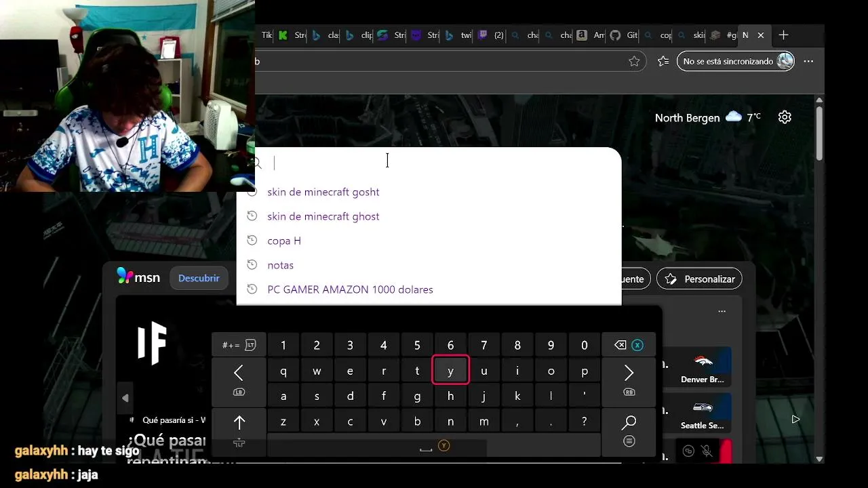Tap the number '5' key
868x488 pixels.
[x=417, y=345]
